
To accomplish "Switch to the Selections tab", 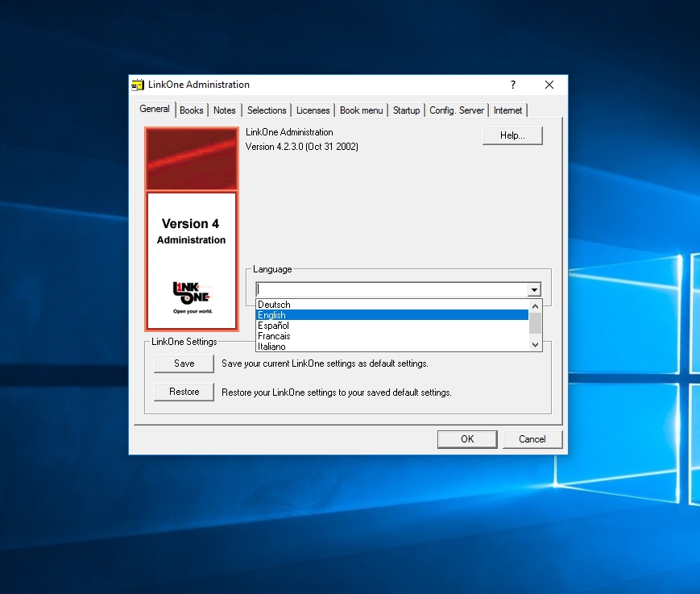I will tap(267, 110).
